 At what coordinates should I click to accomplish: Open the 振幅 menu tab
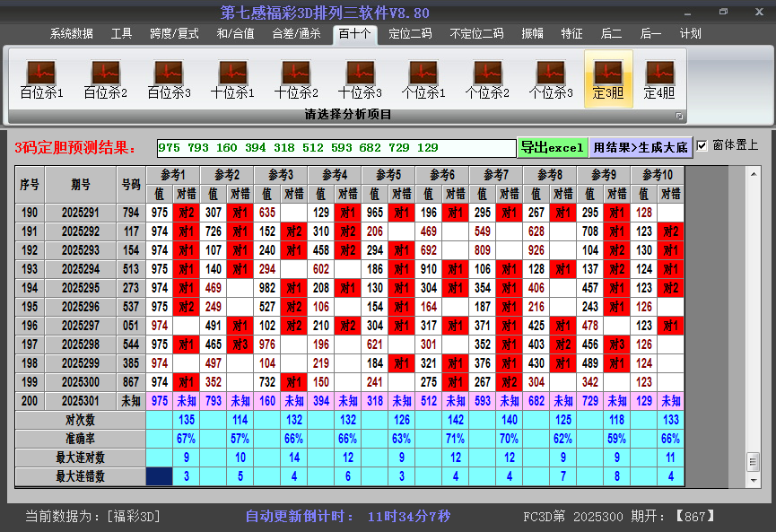532,34
